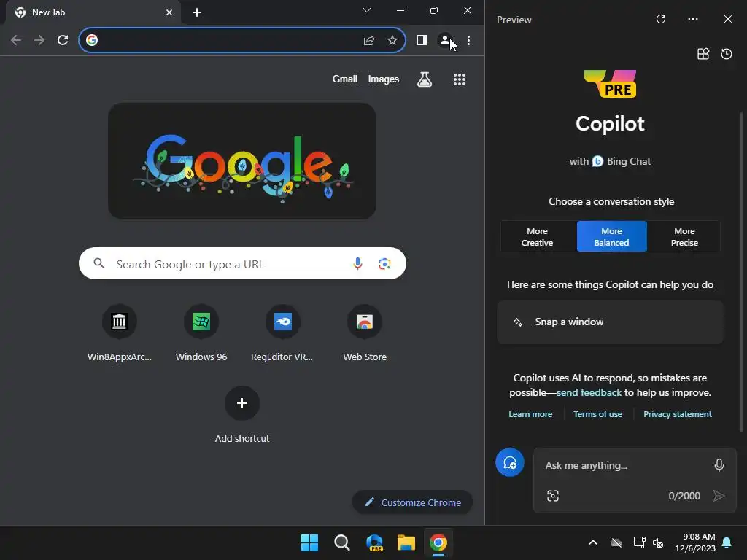Use microphone in Copilot input

pos(719,464)
